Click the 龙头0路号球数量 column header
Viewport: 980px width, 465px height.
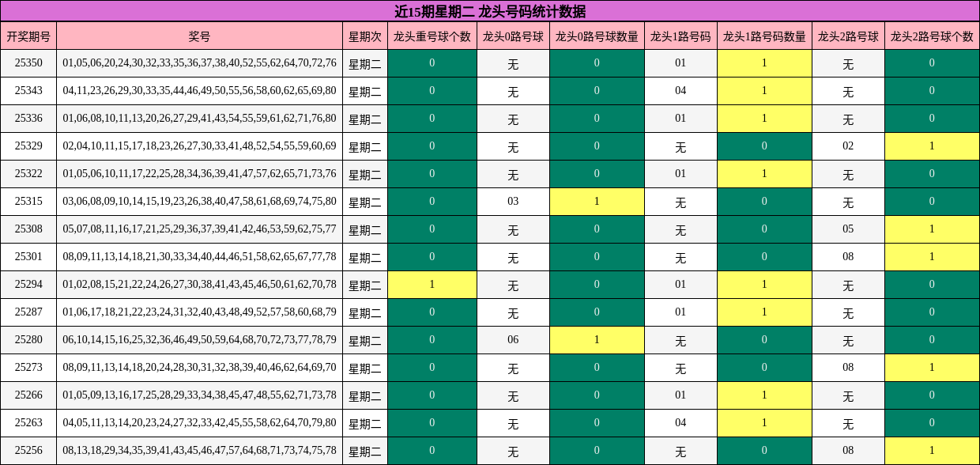tap(597, 35)
